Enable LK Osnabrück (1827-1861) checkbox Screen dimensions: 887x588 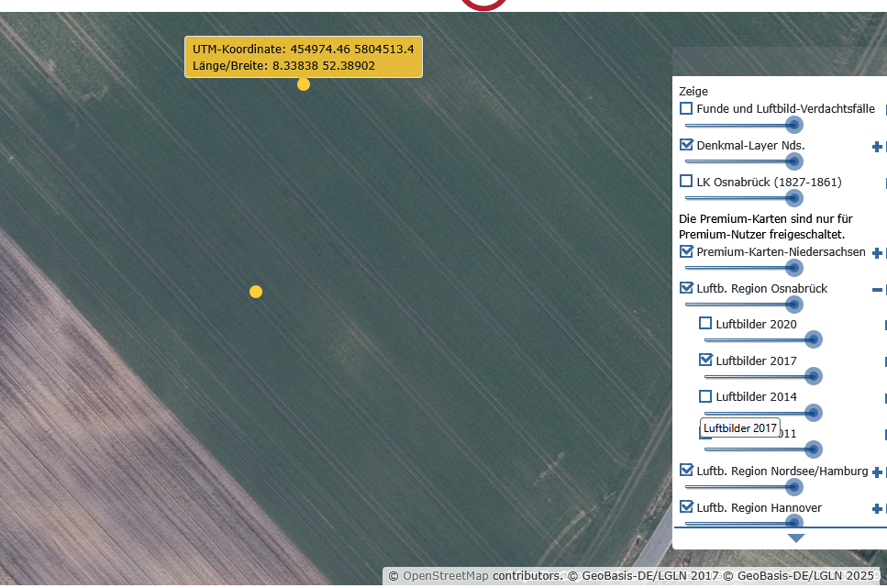(686, 182)
